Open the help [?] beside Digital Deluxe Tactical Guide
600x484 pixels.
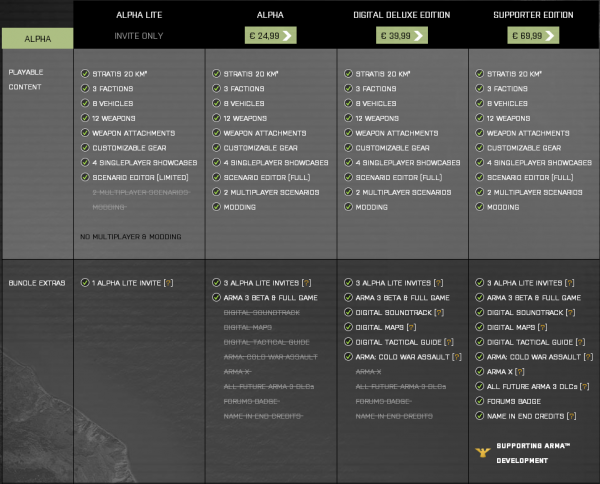pyautogui.click(x=449, y=342)
